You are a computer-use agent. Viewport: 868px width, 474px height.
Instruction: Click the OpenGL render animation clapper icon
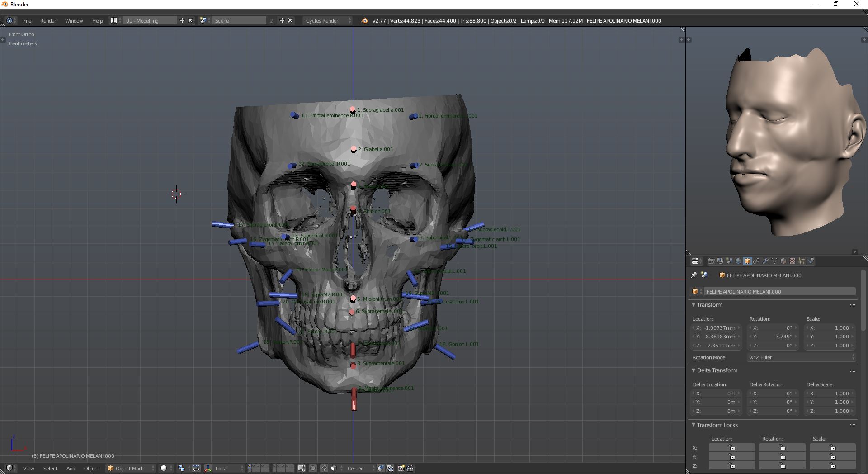pos(410,469)
